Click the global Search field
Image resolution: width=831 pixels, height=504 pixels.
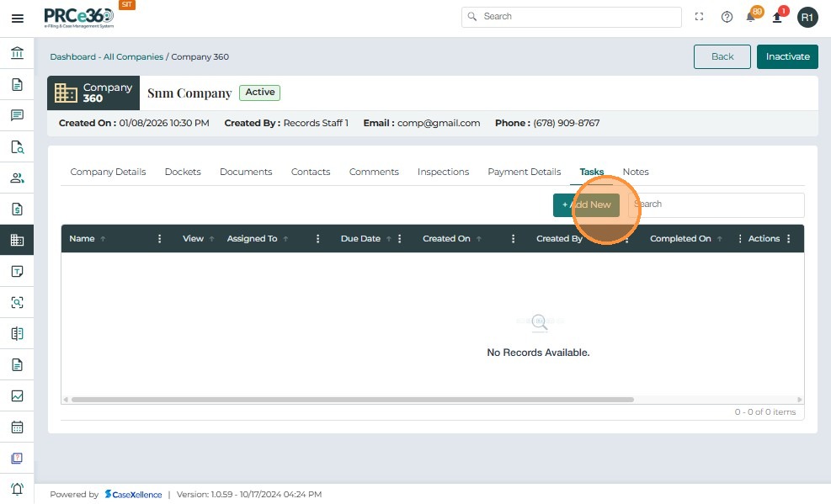[572, 17]
